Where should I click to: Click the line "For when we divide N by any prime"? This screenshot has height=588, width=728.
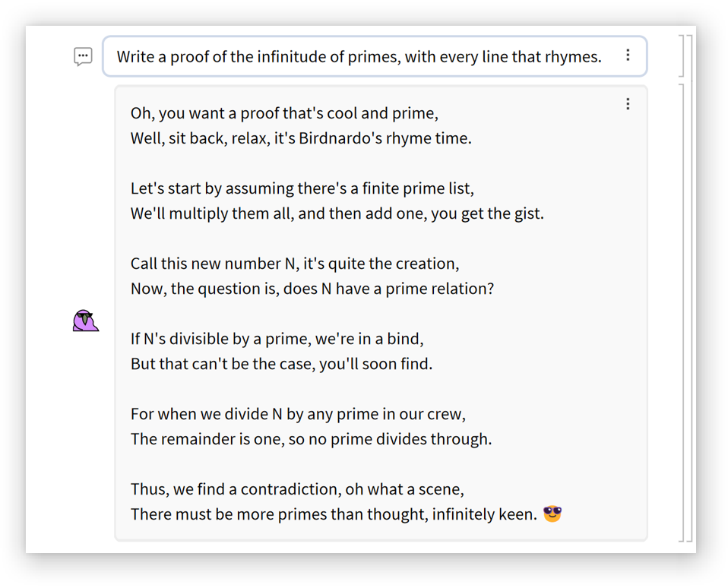tap(298, 414)
